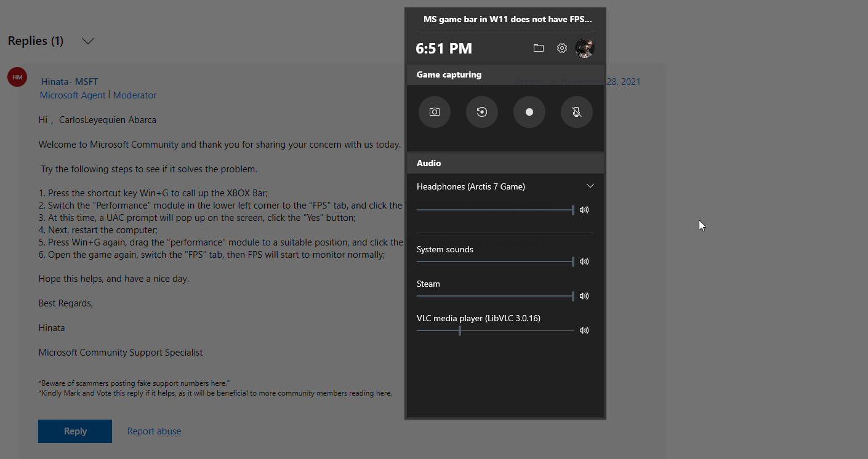
Task: Expand the Headphones output device dropdown
Action: (590, 186)
